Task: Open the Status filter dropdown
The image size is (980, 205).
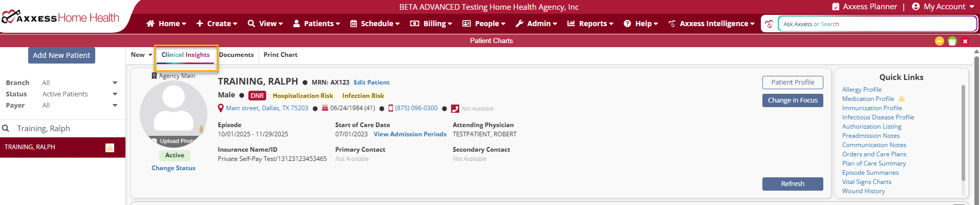Action: click(115, 94)
